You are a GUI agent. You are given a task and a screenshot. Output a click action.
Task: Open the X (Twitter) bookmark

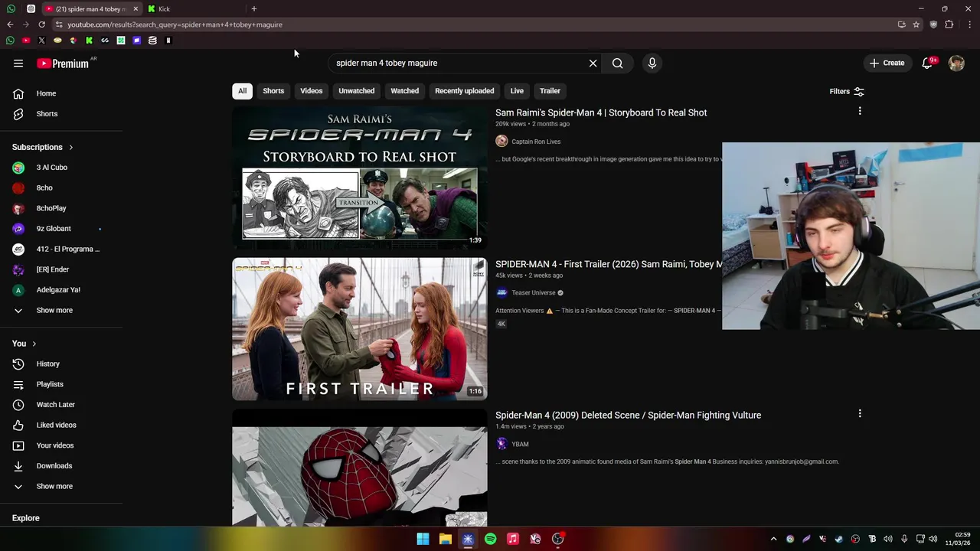point(41,41)
